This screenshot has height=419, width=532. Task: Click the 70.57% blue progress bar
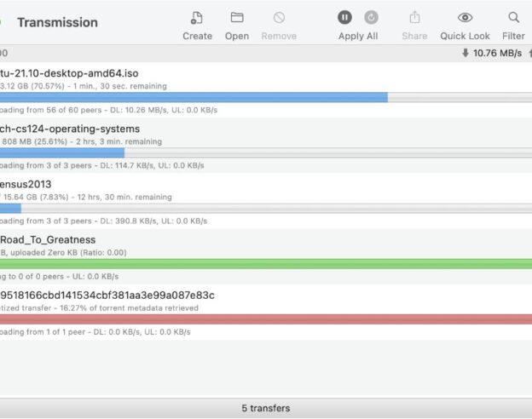(x=194, y=98)
